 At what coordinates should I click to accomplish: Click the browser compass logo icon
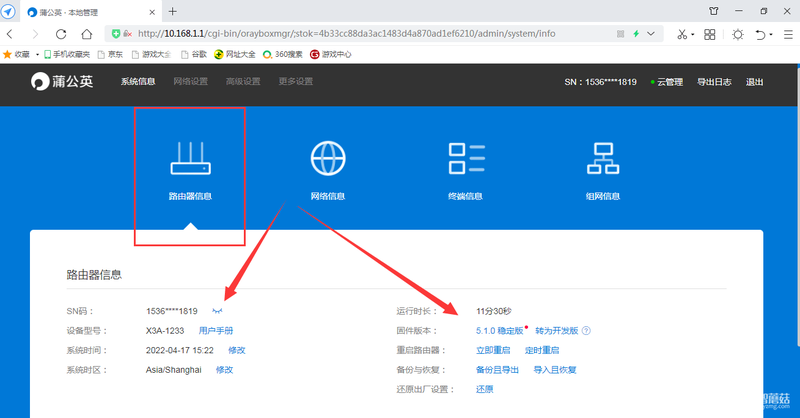(8, 11)
